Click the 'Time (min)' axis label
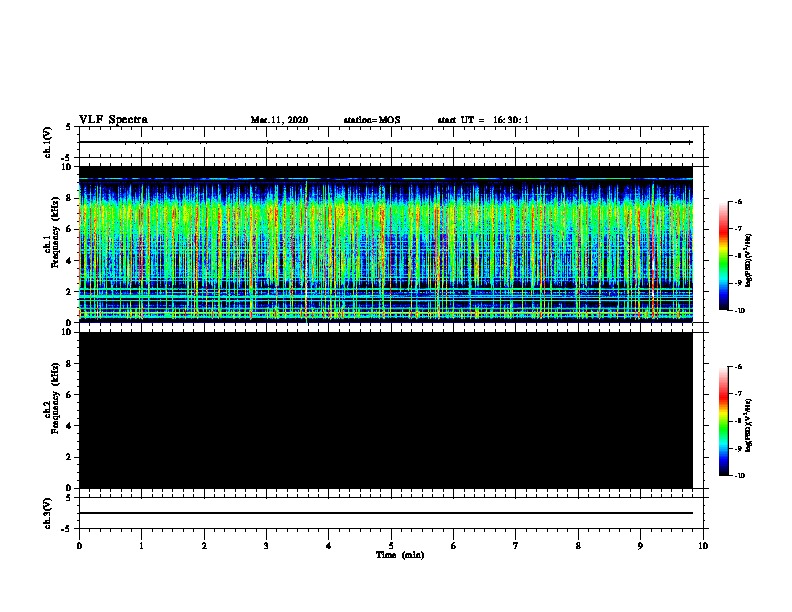The width and height of the screenshot is (792, 612). point(400,555)
